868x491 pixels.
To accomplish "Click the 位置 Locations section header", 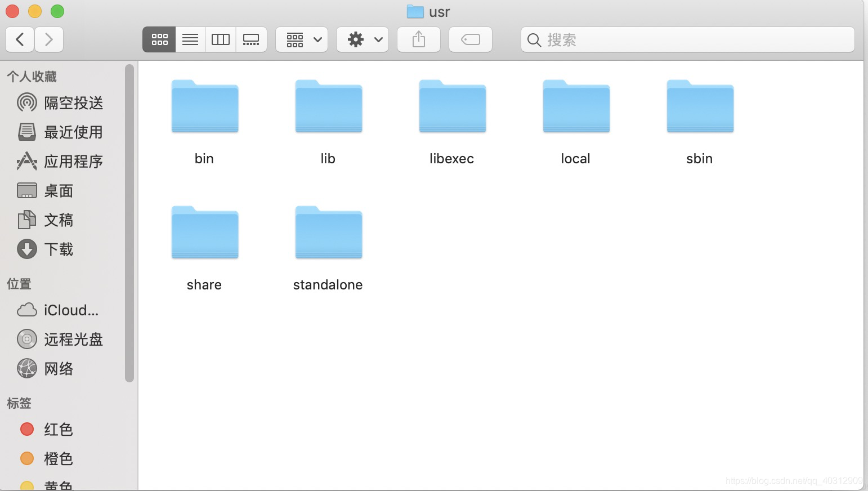I will [x=19, y=284].
